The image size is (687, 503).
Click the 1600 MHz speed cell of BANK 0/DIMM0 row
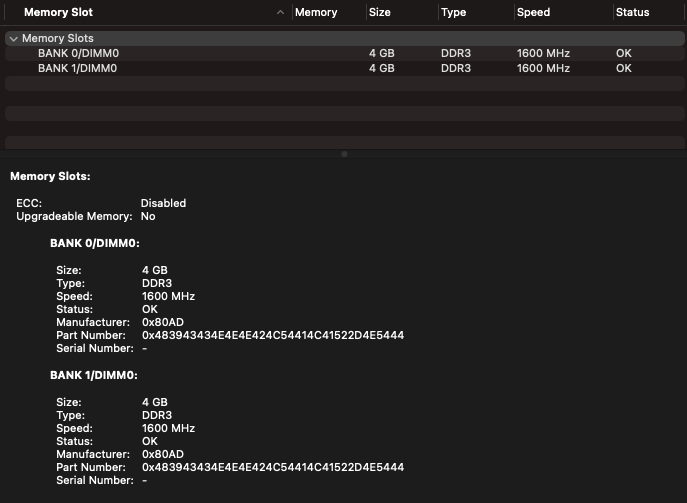click(x=543, y=53)
